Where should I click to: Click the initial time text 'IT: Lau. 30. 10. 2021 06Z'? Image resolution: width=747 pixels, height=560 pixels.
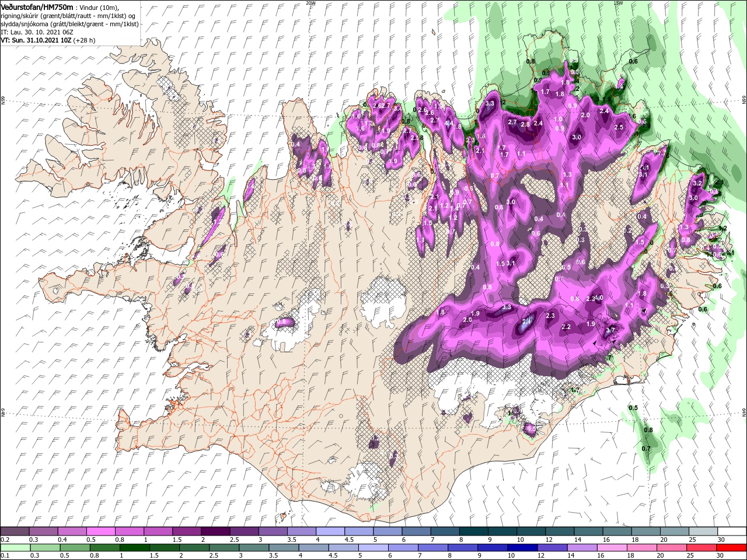click(x=37, y=32)
